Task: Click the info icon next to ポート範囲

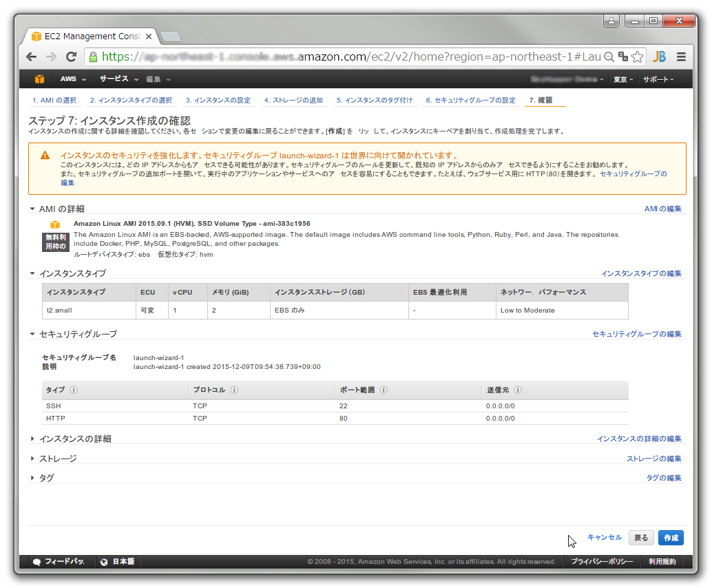Action: (384, 390)
